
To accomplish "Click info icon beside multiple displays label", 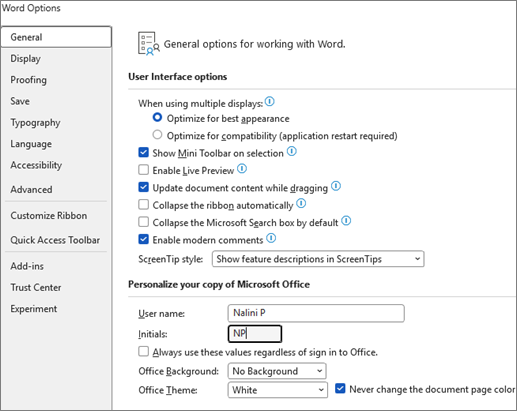I will [x=269, y=101].
